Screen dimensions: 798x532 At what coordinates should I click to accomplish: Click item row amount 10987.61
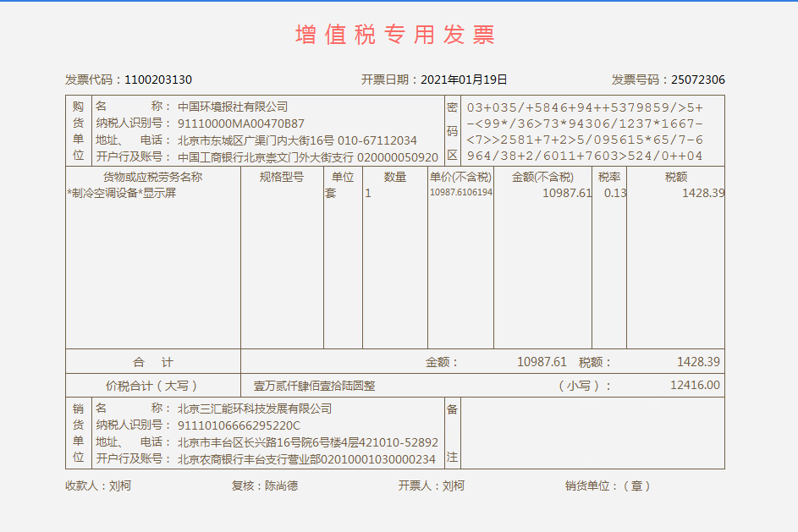567,194
